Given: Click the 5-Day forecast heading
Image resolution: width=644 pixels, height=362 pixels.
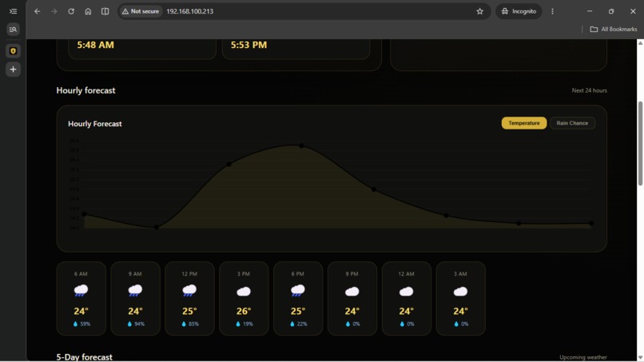Looking at the screenshot, I should pyautogui.click(x=84, y=357).
